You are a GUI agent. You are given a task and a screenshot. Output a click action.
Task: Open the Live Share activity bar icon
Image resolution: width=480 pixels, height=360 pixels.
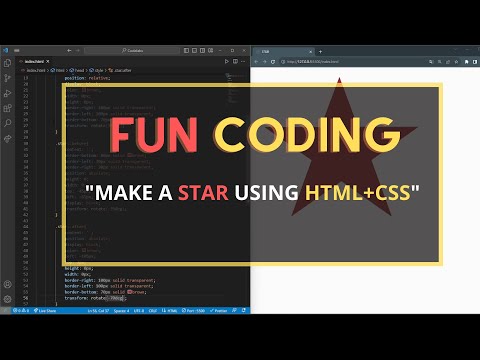(x=7, y=138)
